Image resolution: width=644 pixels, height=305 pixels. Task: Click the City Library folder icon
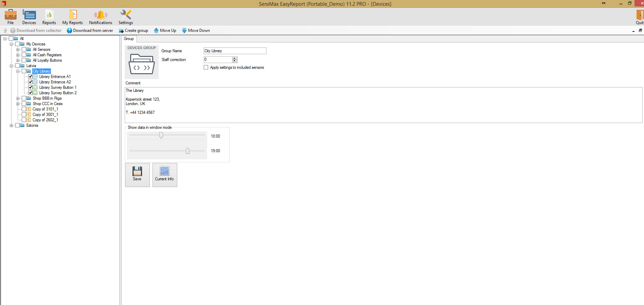tap(29, 71)
